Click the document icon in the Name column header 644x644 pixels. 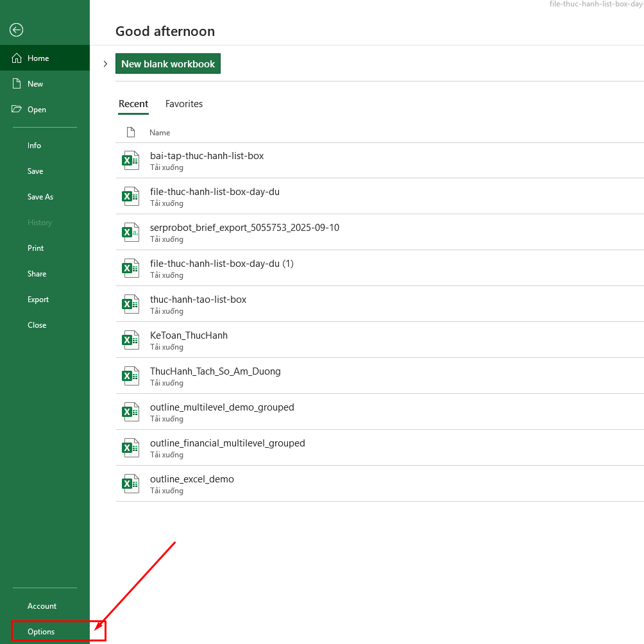click(130, 132)
